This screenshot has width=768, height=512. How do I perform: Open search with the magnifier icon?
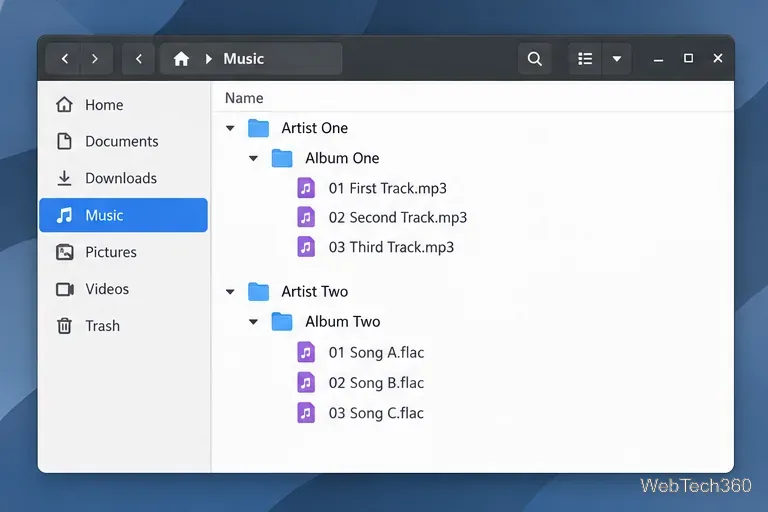click(x=534, y=59)
